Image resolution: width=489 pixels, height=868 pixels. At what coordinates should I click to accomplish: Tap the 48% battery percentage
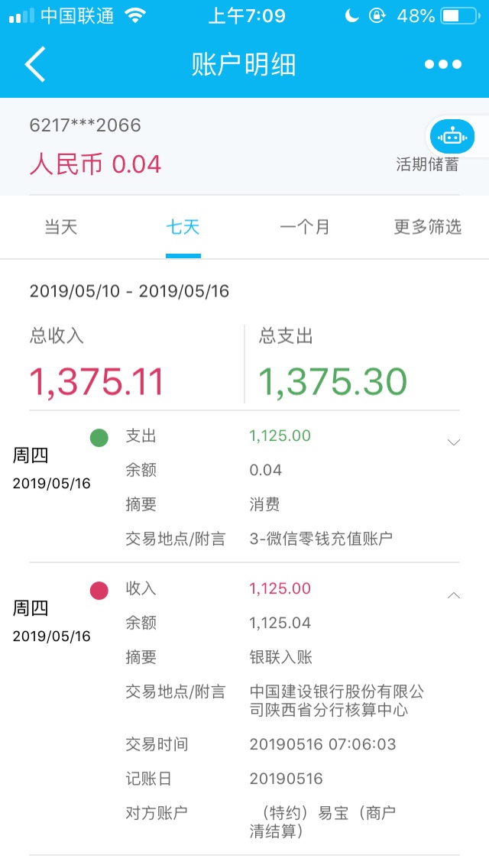coord(416,15)
